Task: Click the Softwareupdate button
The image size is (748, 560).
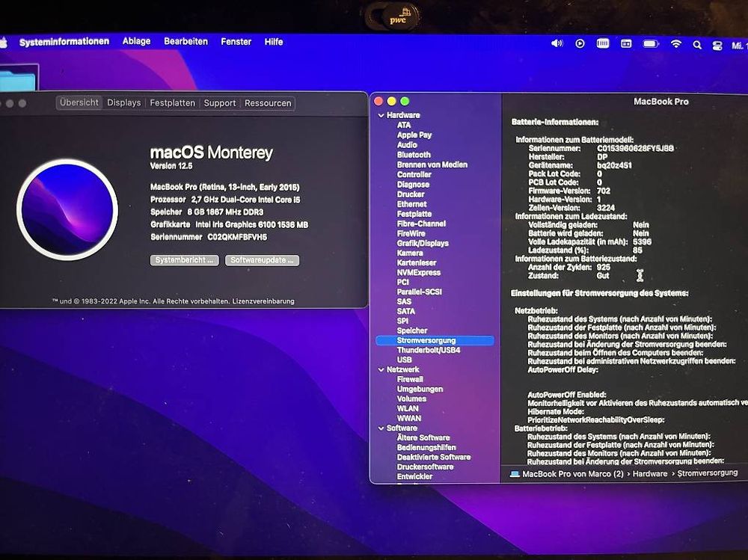Action: [x=262, y=260]
